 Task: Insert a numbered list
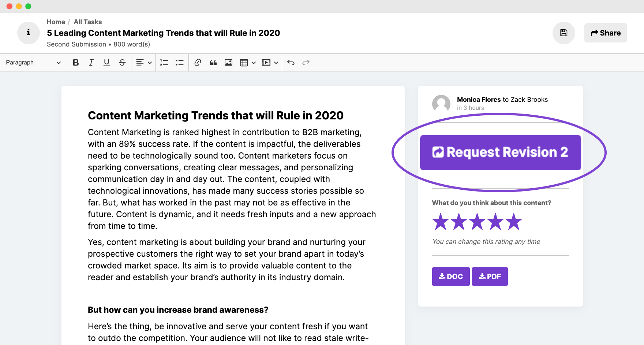click(x=164, y=63)
